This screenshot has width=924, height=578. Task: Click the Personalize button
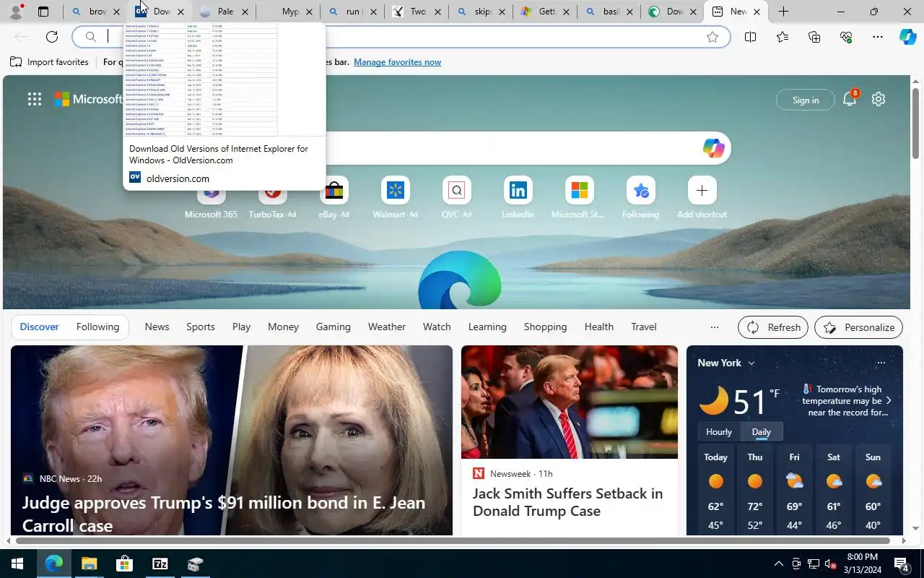point(858,327)
